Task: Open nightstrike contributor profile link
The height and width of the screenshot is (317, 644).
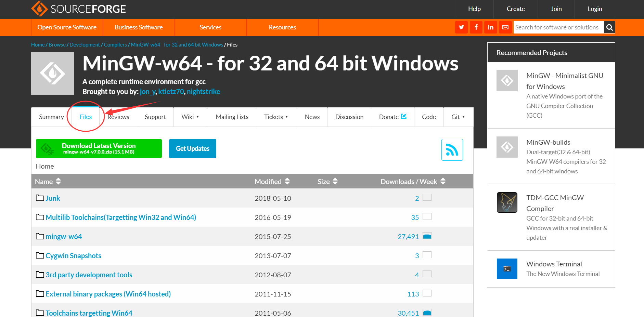Action: [203, 92]
